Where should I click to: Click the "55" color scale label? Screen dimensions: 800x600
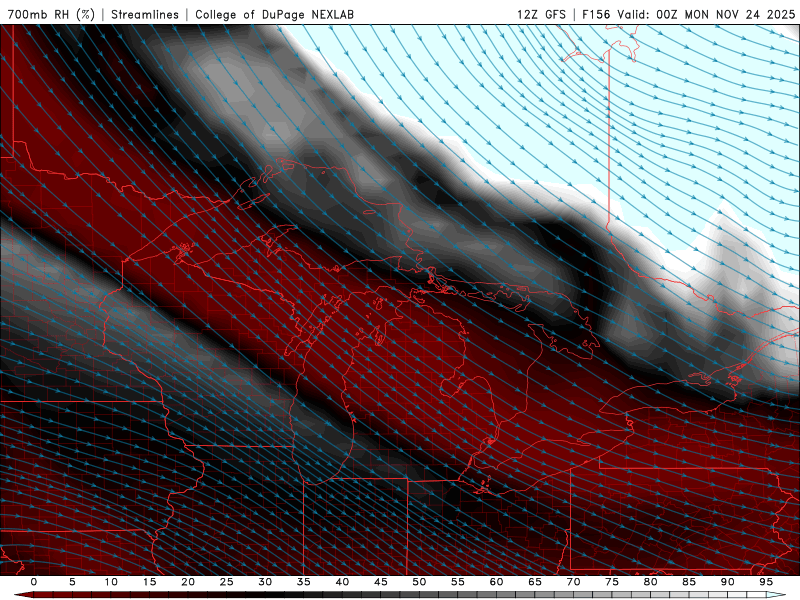click(x=458, y=582)
